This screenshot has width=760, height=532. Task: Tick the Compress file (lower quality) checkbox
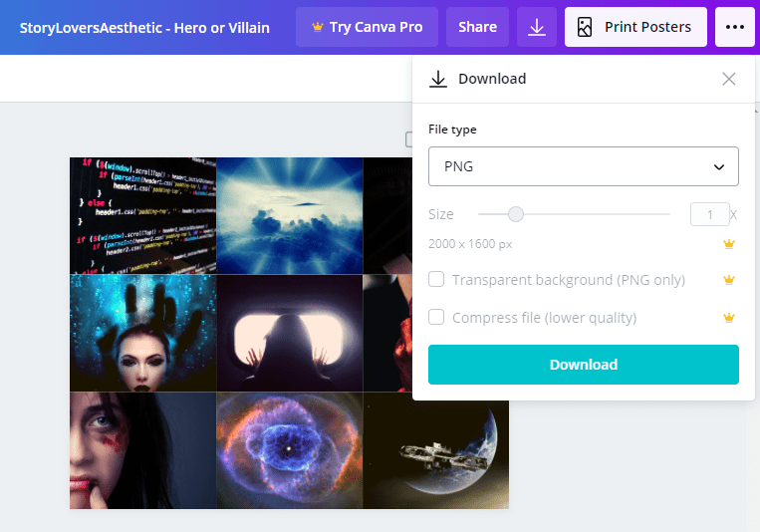[436, 318]
